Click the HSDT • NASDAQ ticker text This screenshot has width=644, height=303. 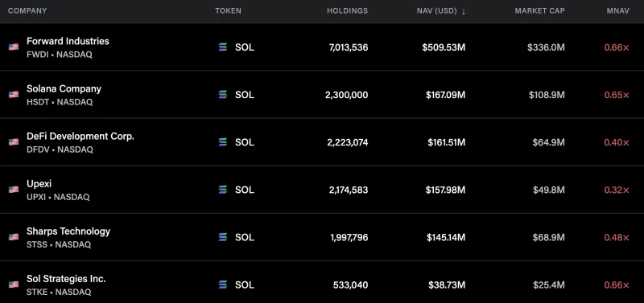pyautogui.click(x=60, y=102)
